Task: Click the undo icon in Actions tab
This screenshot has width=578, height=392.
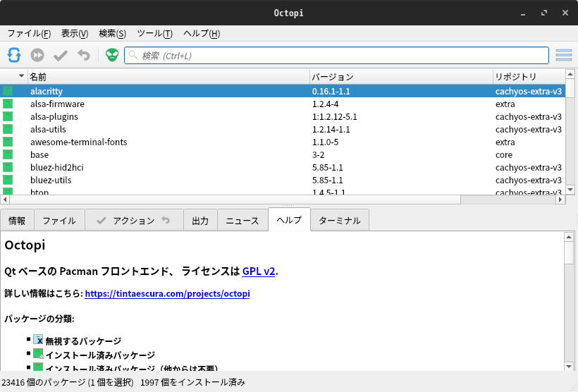Action: coord(166,220)
